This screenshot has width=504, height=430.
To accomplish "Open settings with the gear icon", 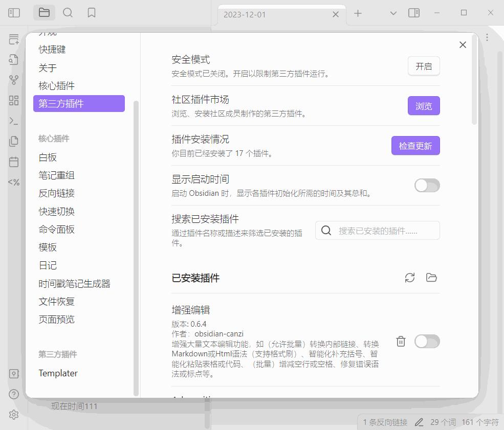I will tap(14, 415).
